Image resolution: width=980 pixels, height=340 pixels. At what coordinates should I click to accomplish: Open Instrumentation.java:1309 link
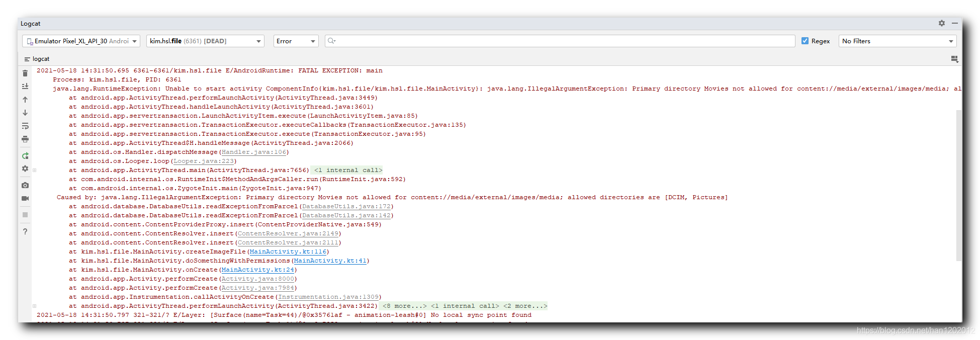tap(328, 297)
